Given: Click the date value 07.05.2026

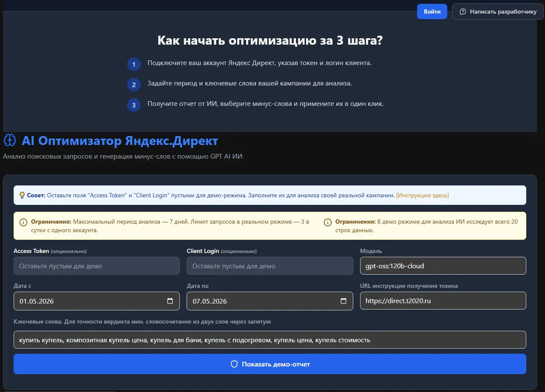Looking at the screenshot, I should [x=210, y=301].
